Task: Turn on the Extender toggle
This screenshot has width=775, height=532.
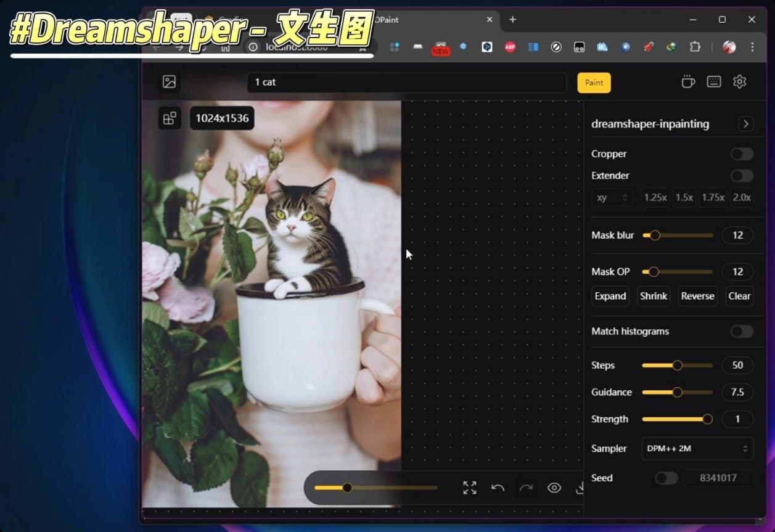Action: pos(742,176)
